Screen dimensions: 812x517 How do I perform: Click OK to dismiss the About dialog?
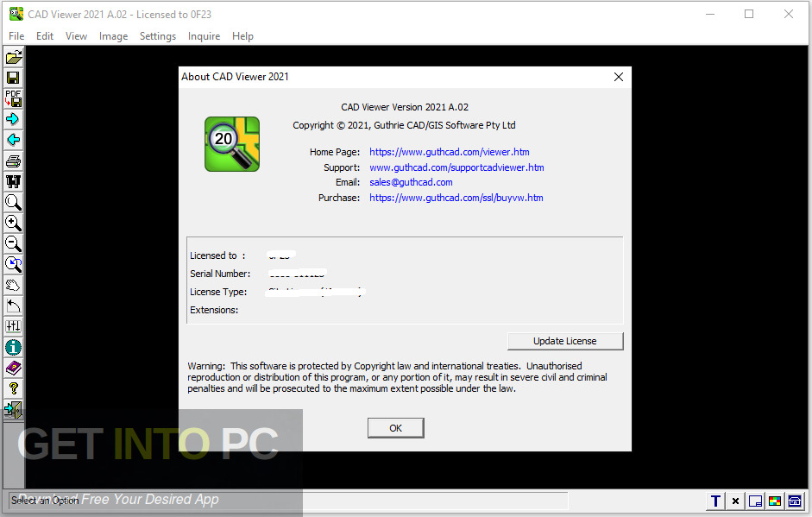coord(395,428)
